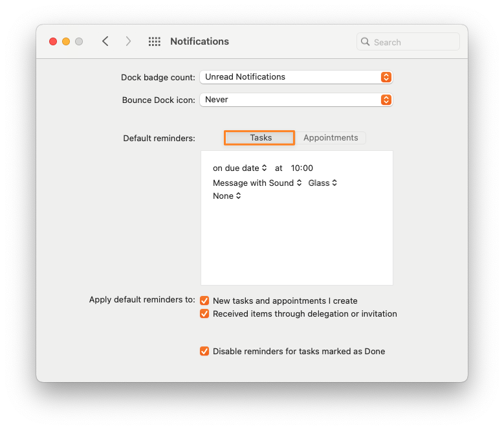Click into the Search field
The width and height of the screenshot is (504, 430).
[x=408, y=41]
